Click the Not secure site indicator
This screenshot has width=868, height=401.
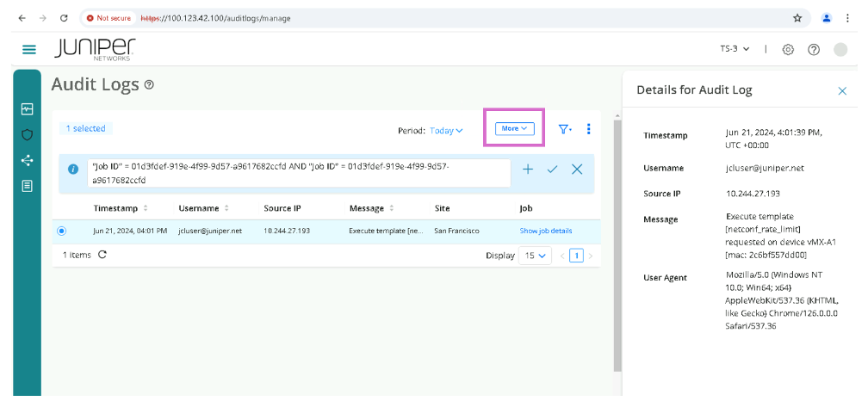[108, 18]
